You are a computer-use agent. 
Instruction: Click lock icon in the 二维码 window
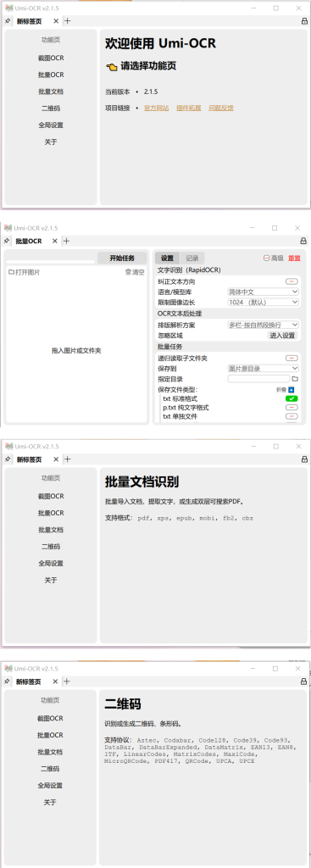pos(304,682)
